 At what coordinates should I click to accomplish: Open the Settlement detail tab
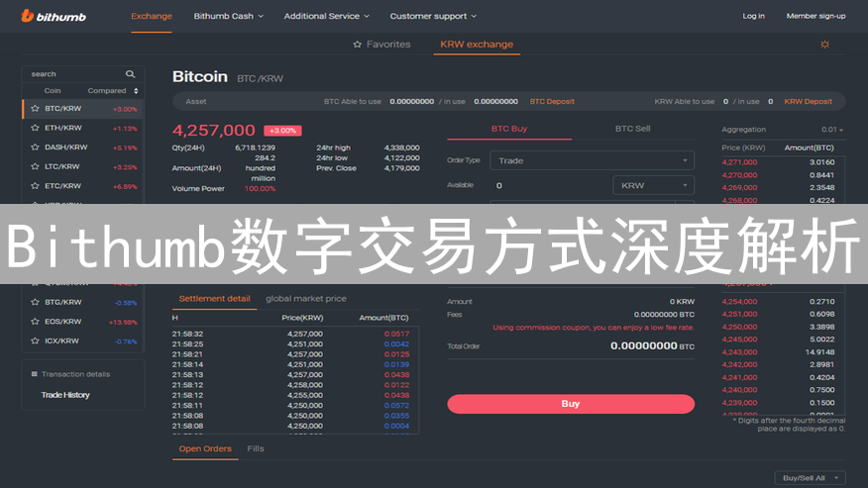(214, 298)
